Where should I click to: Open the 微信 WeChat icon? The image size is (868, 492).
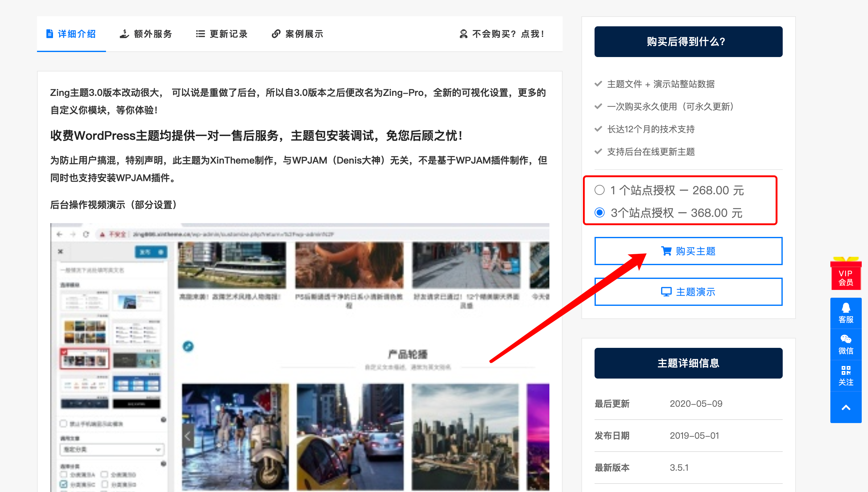coord(846,344)
